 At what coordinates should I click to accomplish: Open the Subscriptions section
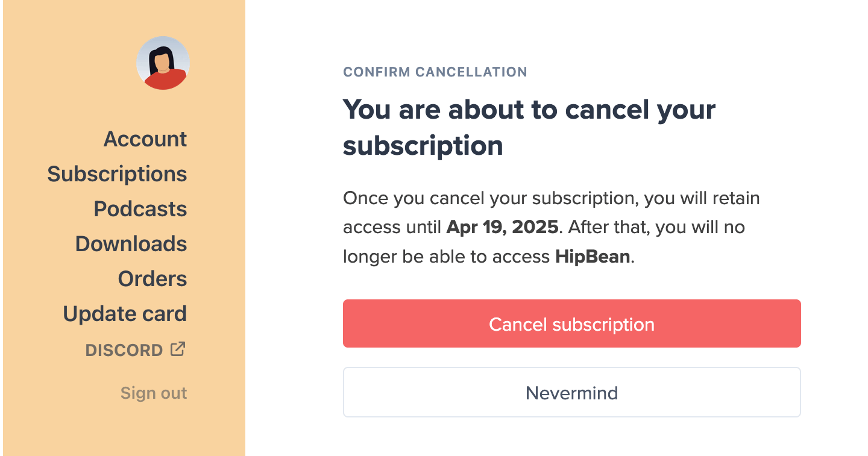(x=117, y=173)
